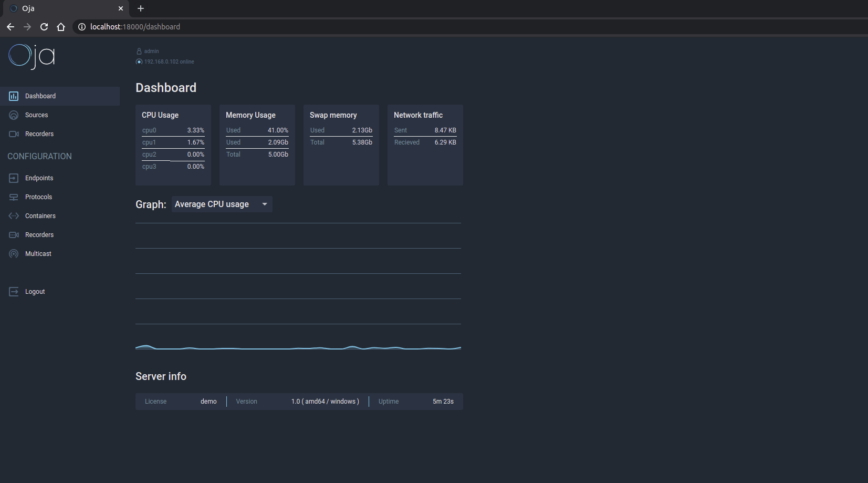This screenshot has width=868, height=483.
Task: Click the cpu2 0.00% row
Action: tap(173, 155)
